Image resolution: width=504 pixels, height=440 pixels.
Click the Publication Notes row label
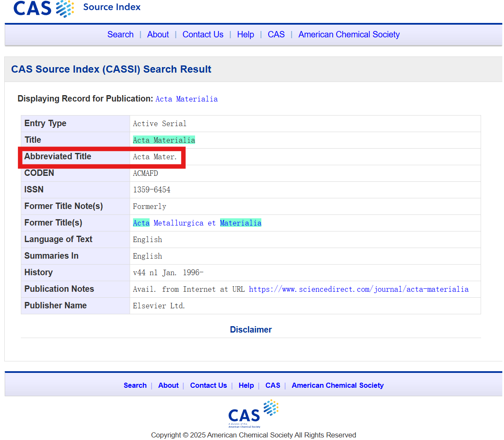[59, 289]
